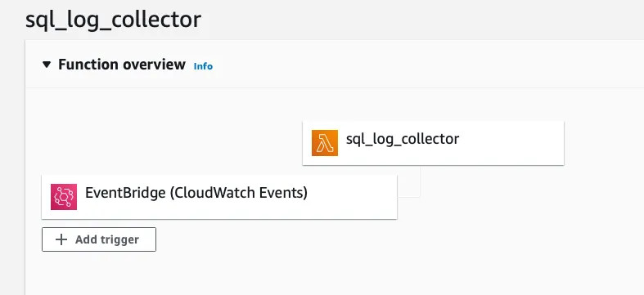Click the Function overview heading text
Viewport: 644px width, 295px height.
tap(122, 65)
